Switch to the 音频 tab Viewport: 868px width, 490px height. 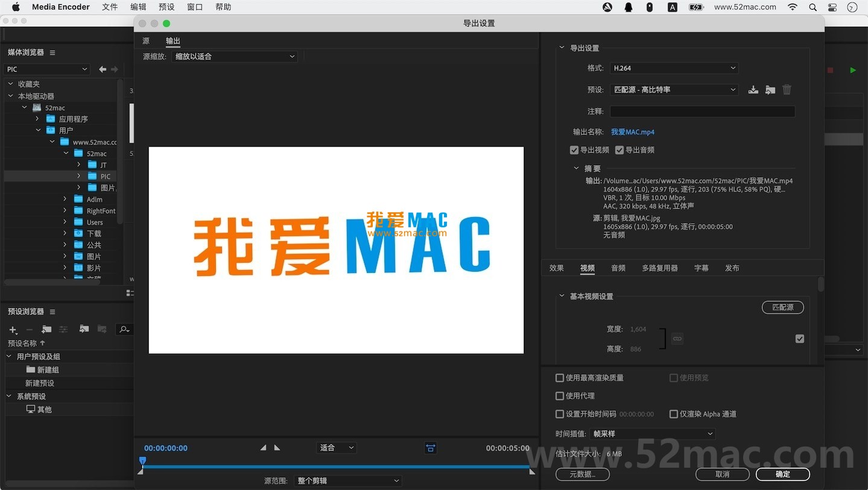(618, 268)
